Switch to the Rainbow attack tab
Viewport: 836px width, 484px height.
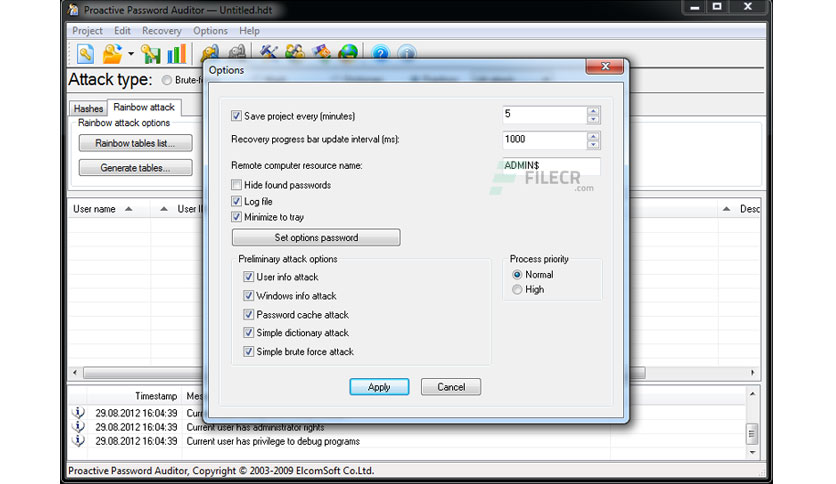[x=144, y=107]
